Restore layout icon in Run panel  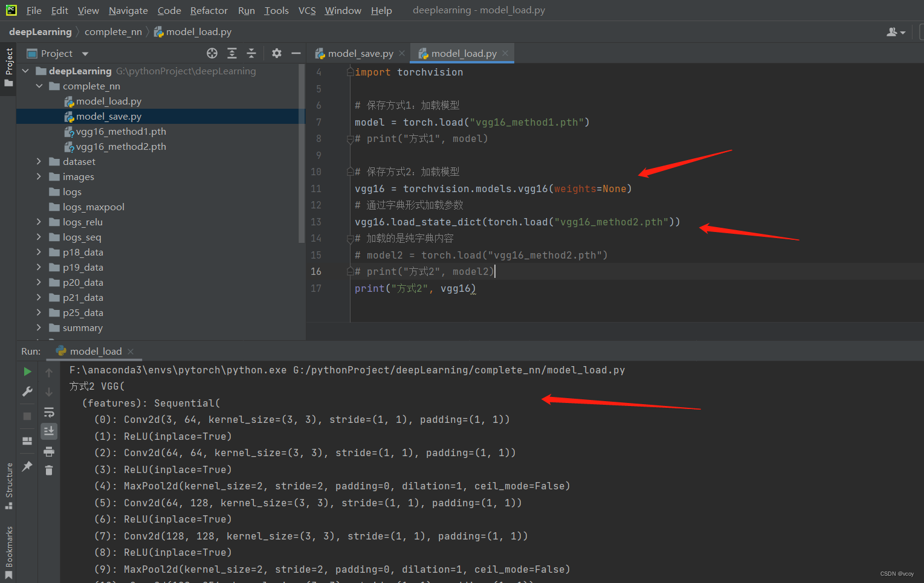click(x=27, y=441)
